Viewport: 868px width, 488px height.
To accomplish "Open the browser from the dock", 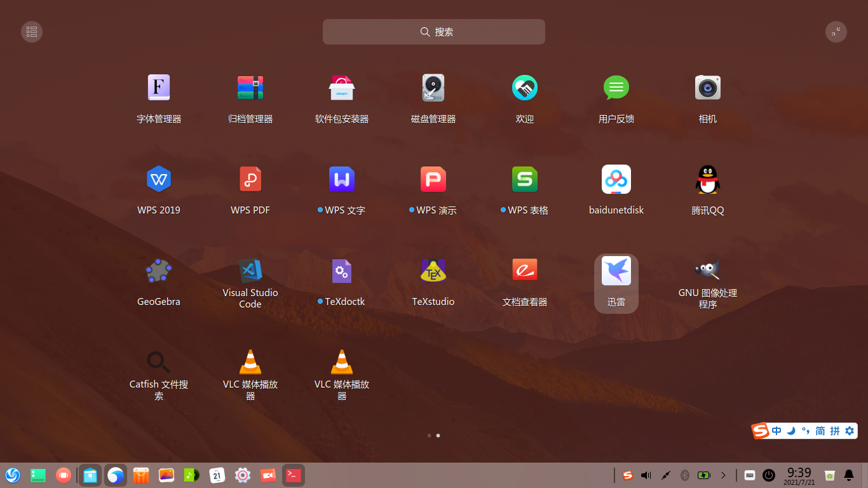I will 116,475.
